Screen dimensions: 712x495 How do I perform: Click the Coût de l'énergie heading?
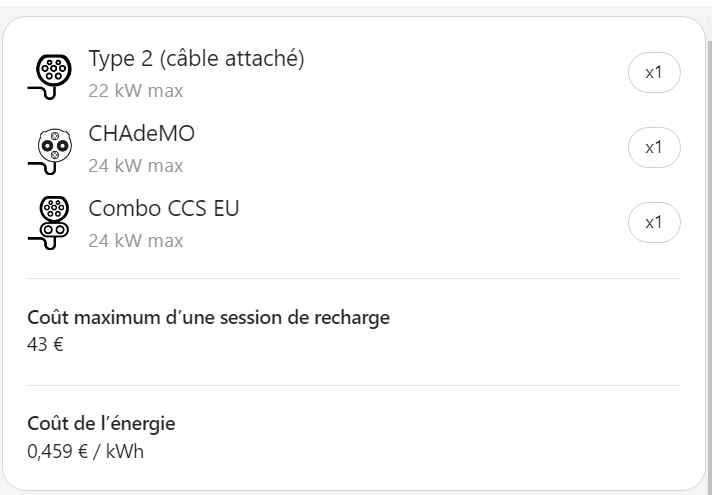click(x=101, y=423)
